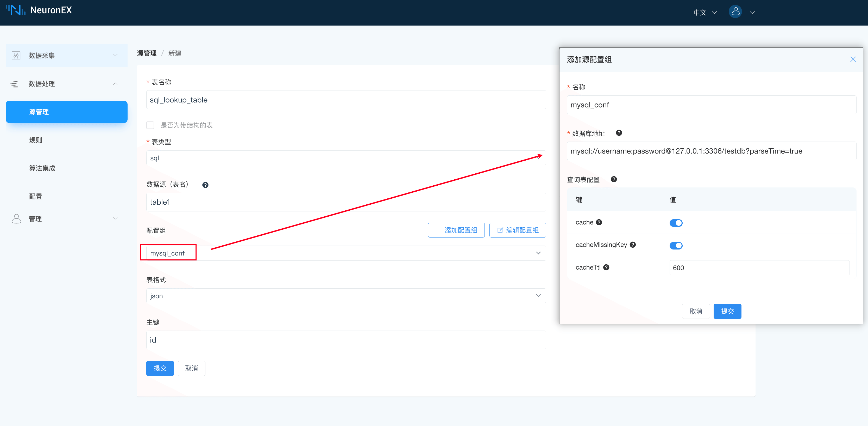Click the 添加配置组 button
868x426 pixels.
[456, 230]
